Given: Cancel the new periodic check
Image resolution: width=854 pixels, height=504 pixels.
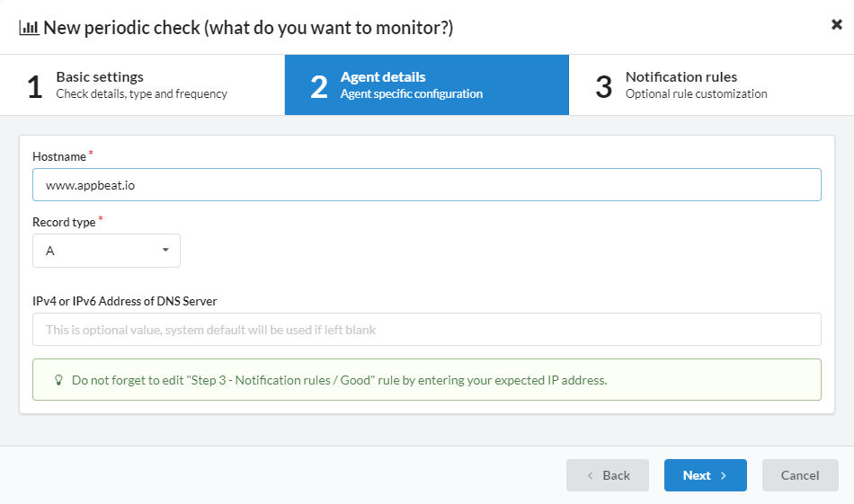Looking at the screenshot, I should point(800,475).
